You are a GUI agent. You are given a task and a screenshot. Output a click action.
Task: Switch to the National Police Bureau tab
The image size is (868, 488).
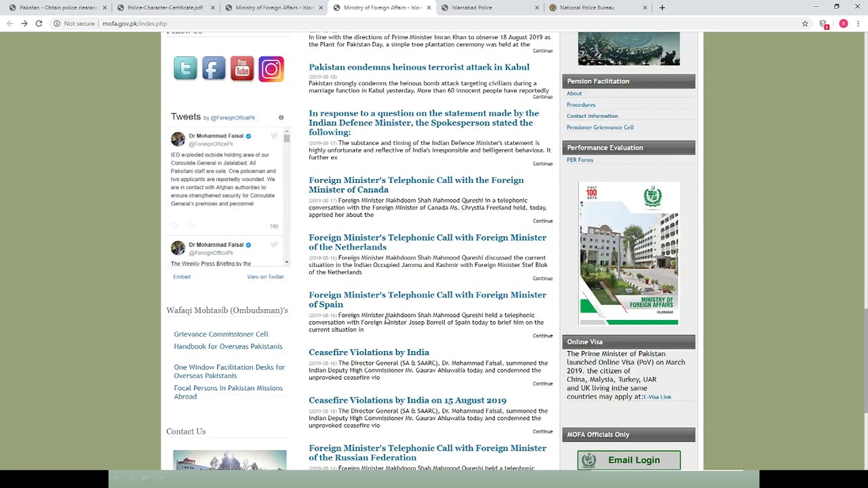(597, 7)
